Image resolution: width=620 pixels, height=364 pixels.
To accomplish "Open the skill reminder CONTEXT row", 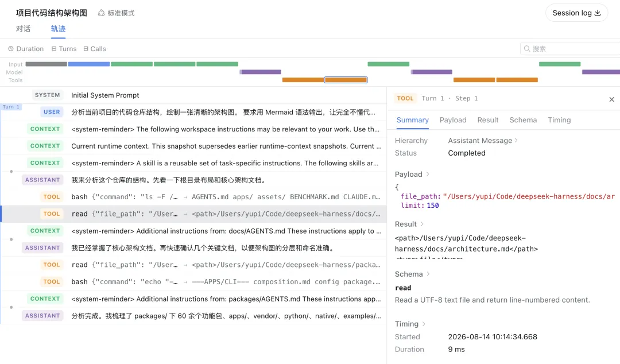I will click(193, 163).
